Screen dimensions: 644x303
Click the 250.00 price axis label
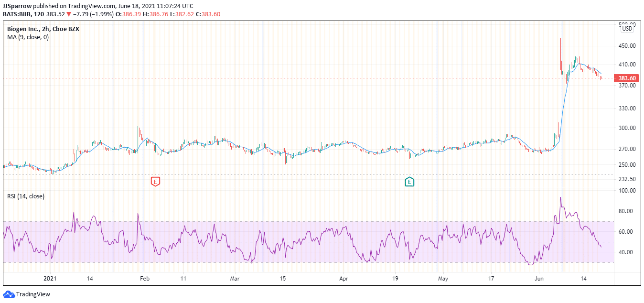pos(626,165)
